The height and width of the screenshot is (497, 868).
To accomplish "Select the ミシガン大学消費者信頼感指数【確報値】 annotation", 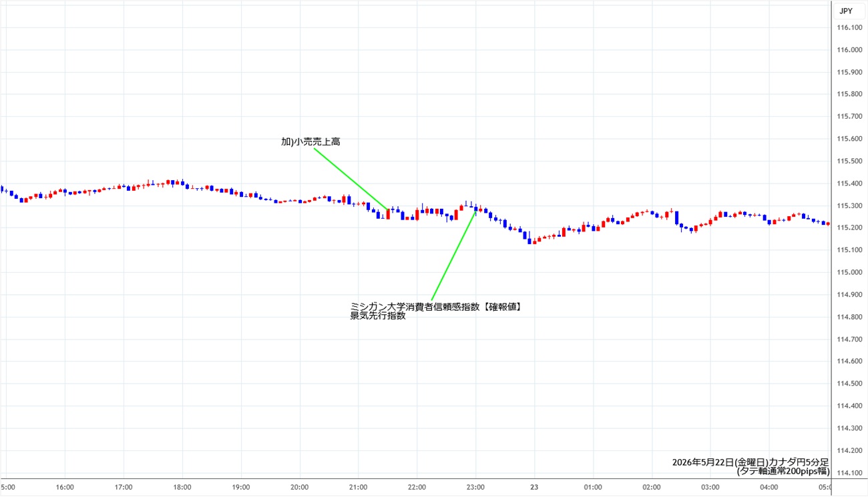I will (x=435, y=307).
